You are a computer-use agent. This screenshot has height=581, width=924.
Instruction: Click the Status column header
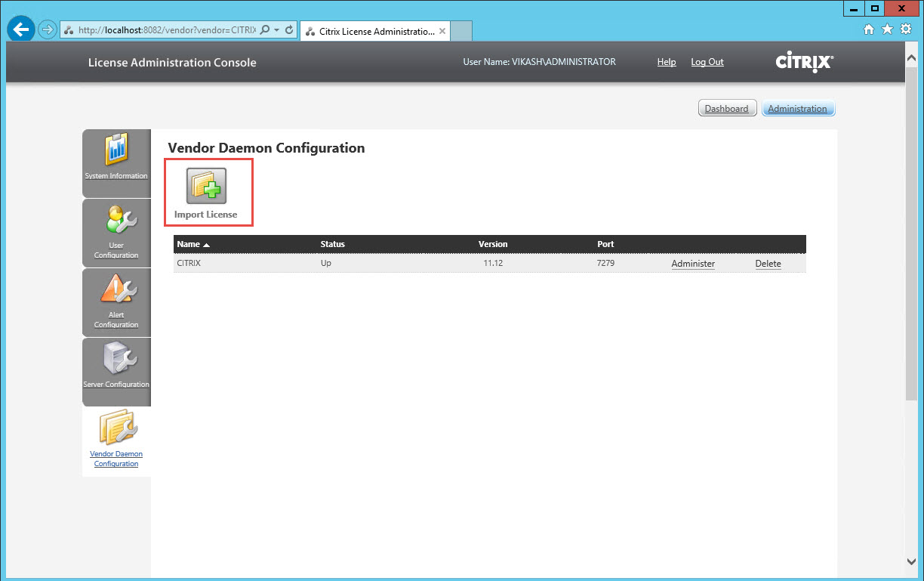click(x=332, y=244)
